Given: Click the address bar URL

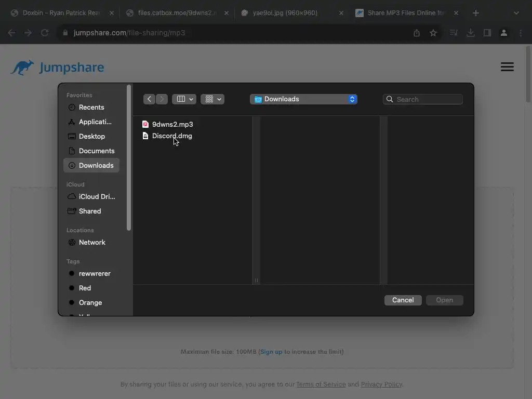Looking at the screenshot, I should (129, 33).
